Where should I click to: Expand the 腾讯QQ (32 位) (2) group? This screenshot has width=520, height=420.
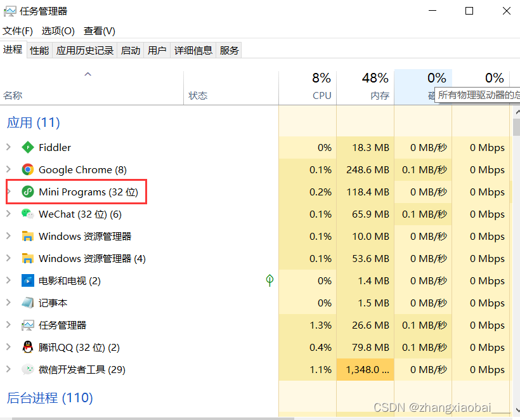point(9,347)
